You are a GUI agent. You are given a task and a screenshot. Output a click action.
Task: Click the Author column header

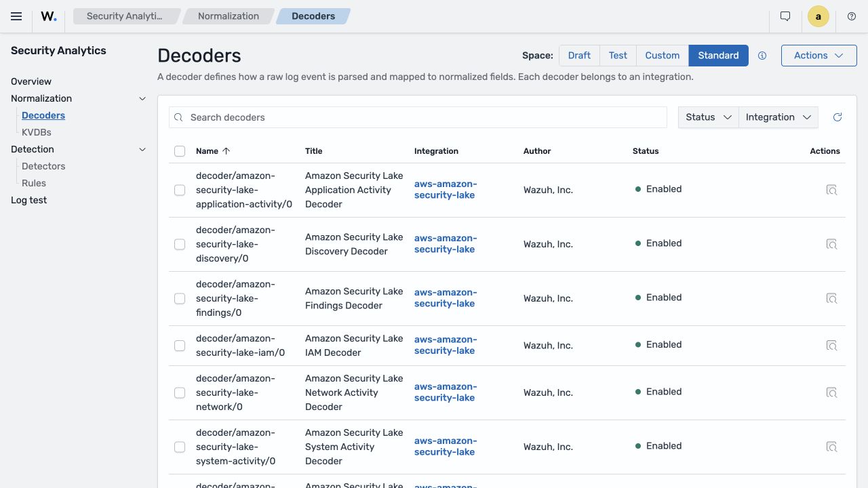click(x=537, y=151)
